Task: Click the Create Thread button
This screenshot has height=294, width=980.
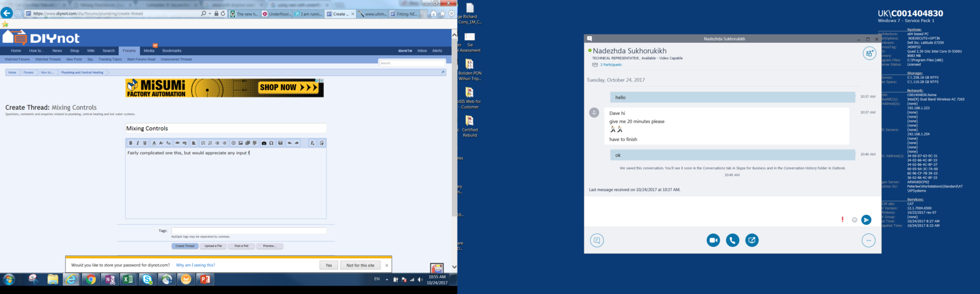Action: (184, 246)
